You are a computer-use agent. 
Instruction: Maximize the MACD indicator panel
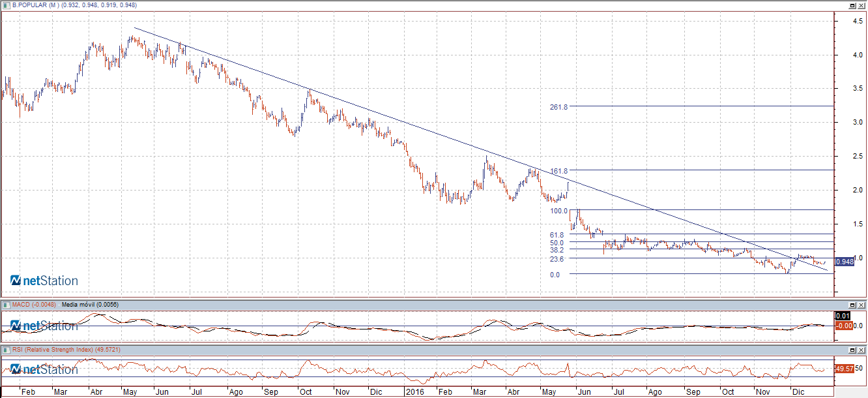(x=852, y=305)
